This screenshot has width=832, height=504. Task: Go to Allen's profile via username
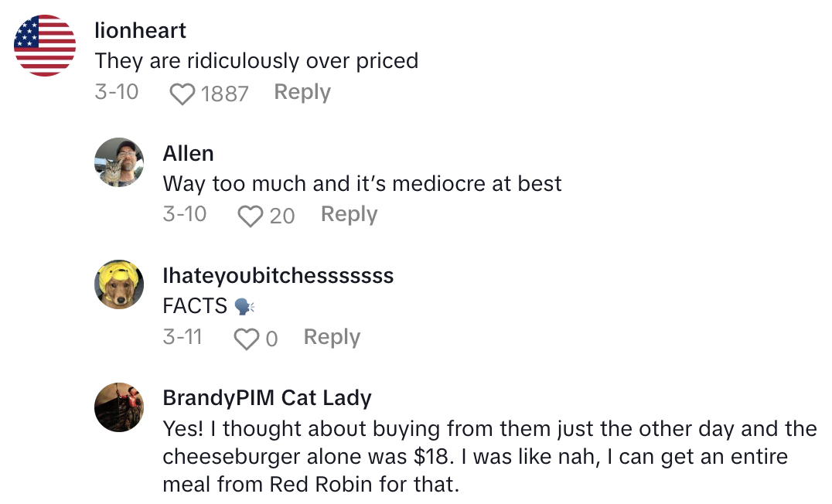coord(188,153)
